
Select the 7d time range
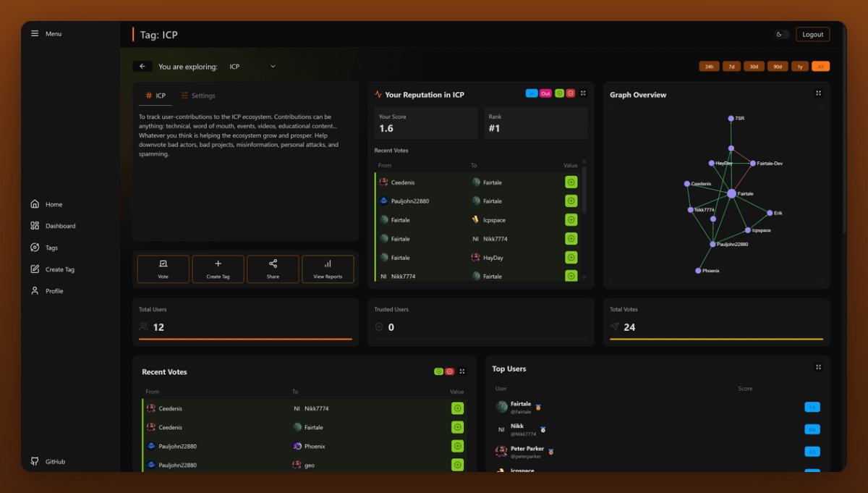tap(731, 67)
